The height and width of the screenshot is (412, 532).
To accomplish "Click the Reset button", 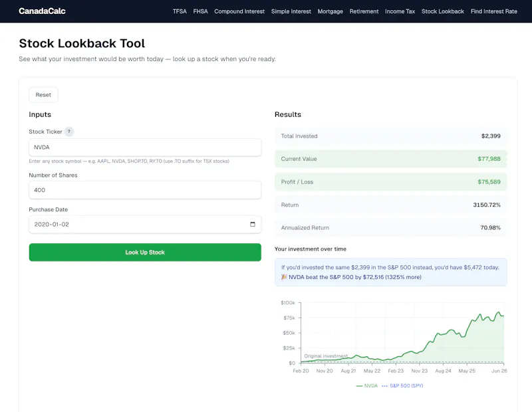I will tap(43, 95).
